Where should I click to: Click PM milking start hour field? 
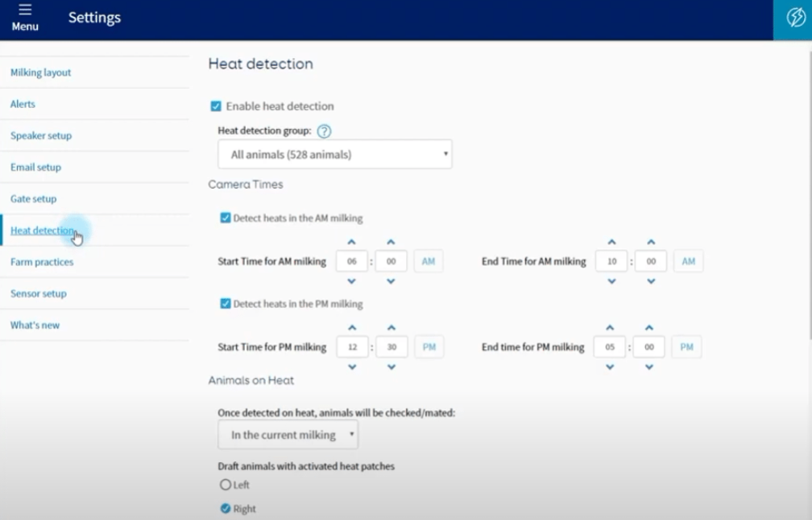[x=353, y=347]
